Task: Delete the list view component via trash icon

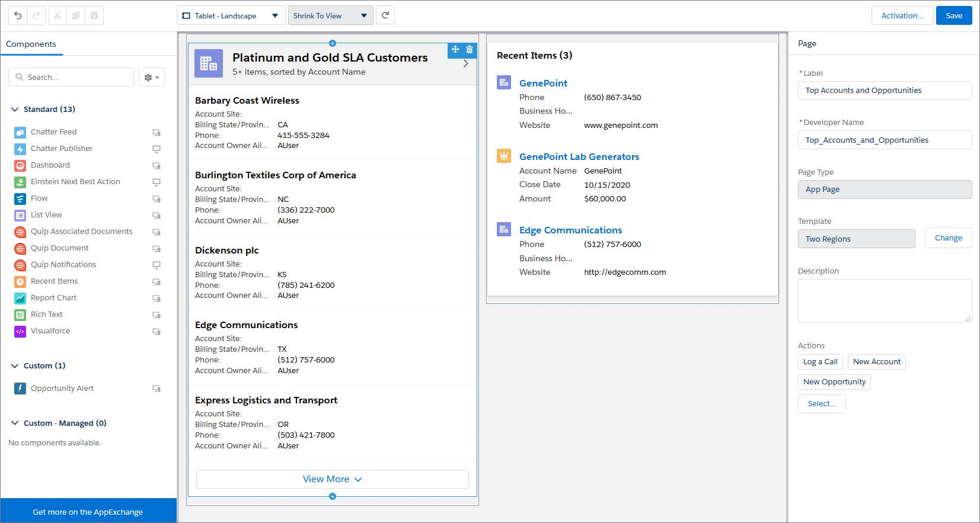Action: tap(470, 50)
